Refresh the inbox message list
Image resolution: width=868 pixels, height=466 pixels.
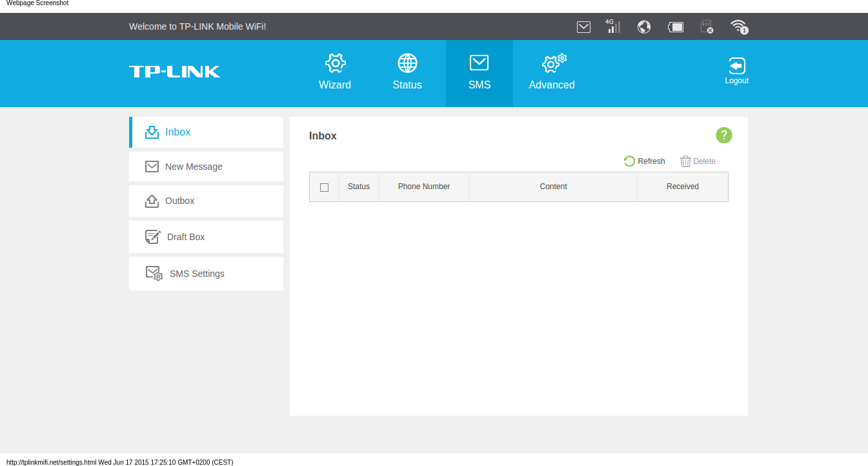[x=645, y=161]
